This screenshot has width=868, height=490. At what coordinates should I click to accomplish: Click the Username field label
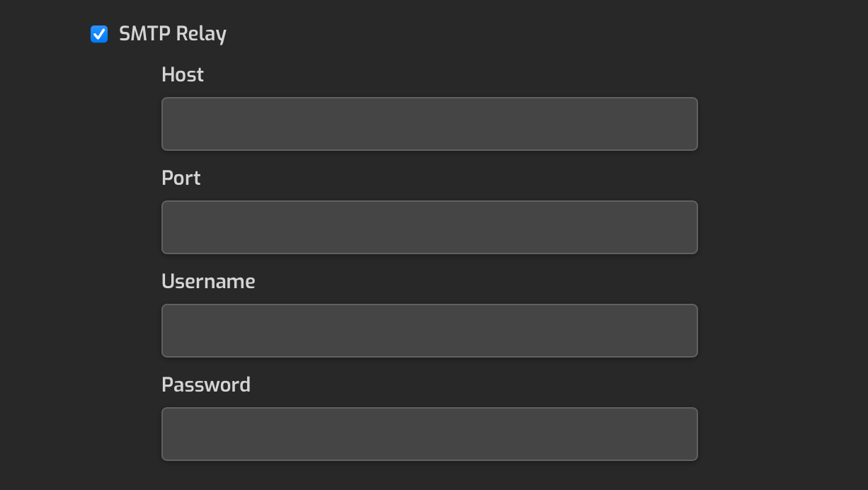[208, 281]
